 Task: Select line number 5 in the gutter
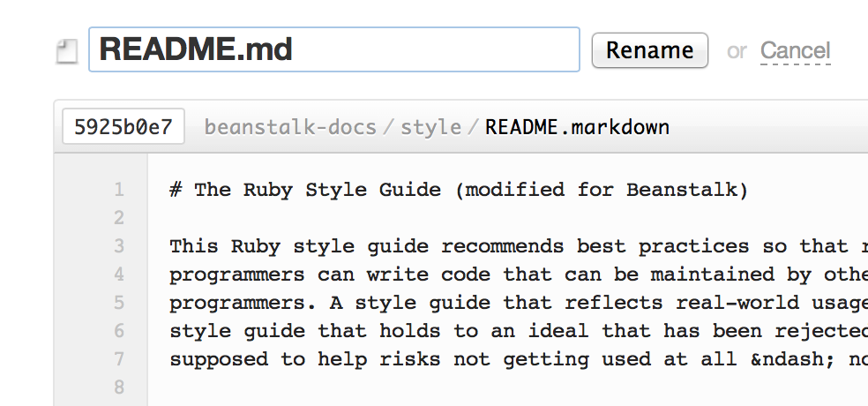click(119, 303)
